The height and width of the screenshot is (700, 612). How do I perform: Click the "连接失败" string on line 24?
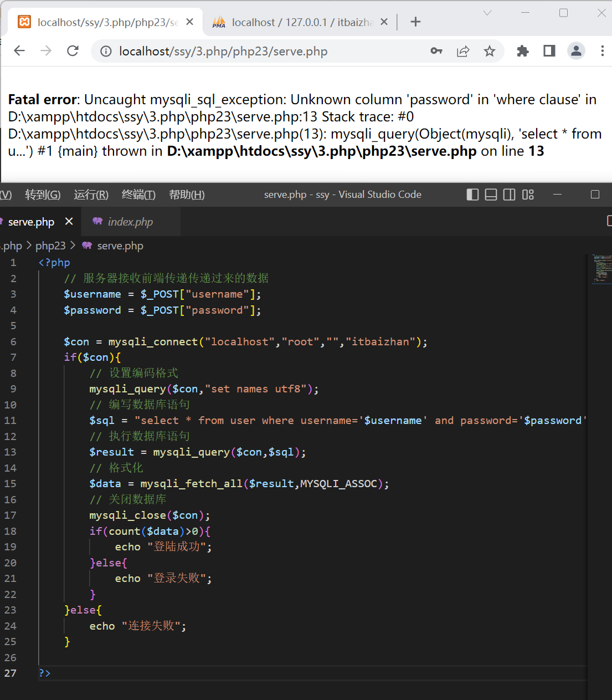[151, 626]
